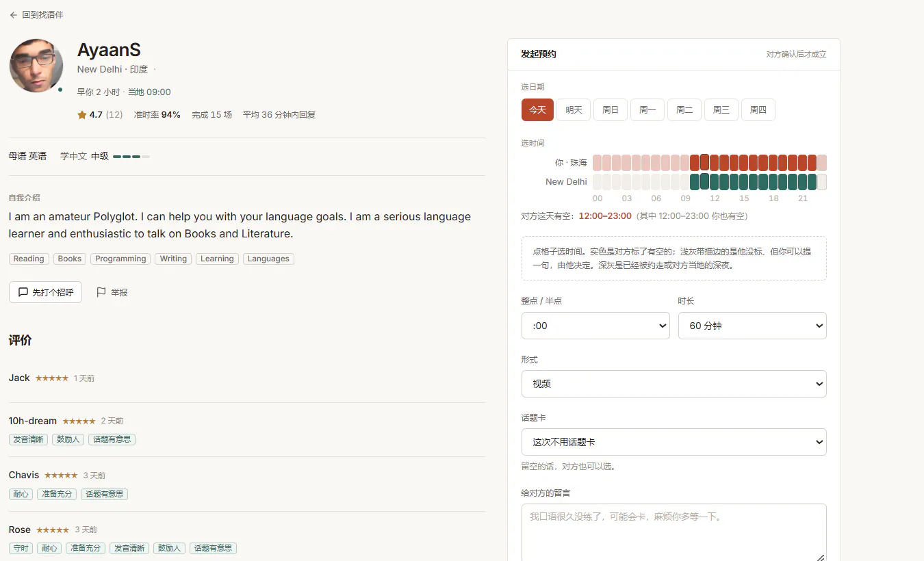Image resolution: width=924 pixels, height=561 pixels.
Task: Open the 整点 / 半点 dropdown showing :00
Action: coord(595,326)
